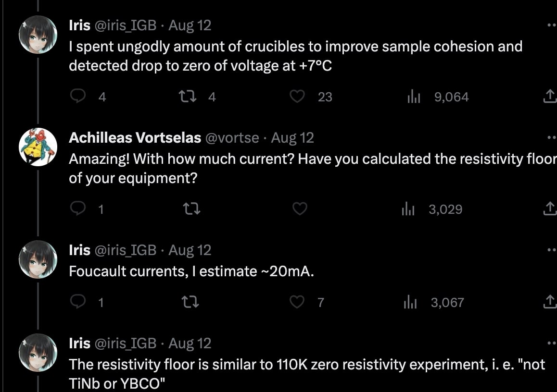
Task: Click Achilleas Vortselas's profile avatar
Action: pos(38,147)
